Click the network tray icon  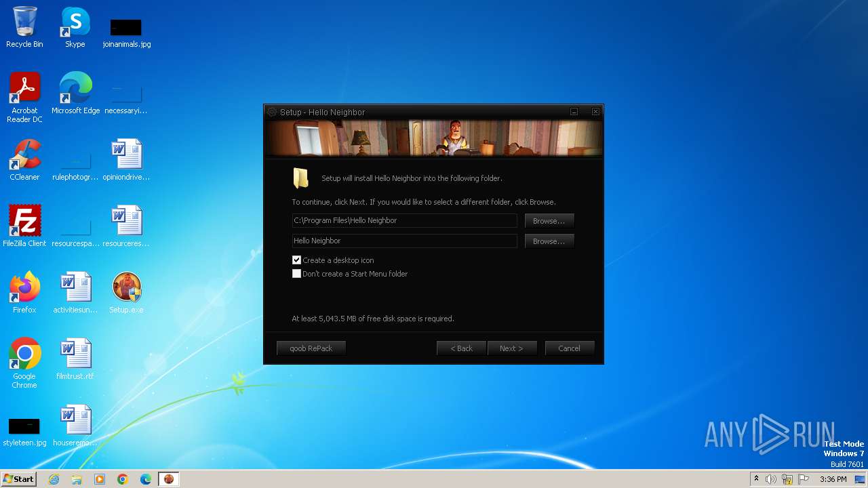tap(787, 479)
